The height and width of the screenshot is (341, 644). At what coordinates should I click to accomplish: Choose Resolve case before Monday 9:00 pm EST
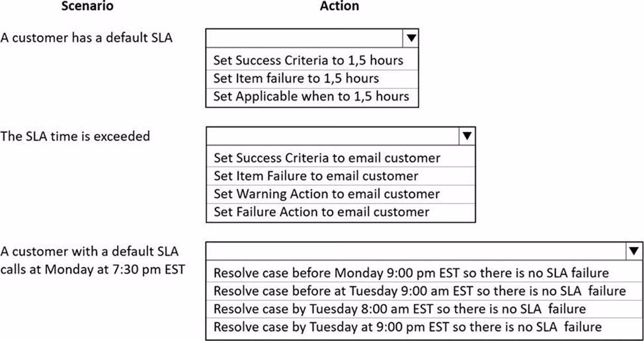[411, 273]
